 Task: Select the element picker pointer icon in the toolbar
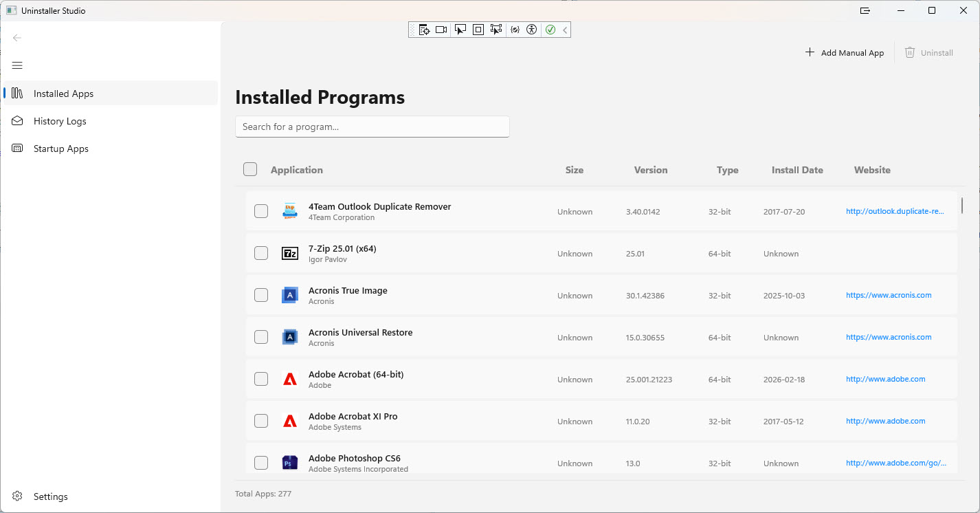(x=460, y=30)
